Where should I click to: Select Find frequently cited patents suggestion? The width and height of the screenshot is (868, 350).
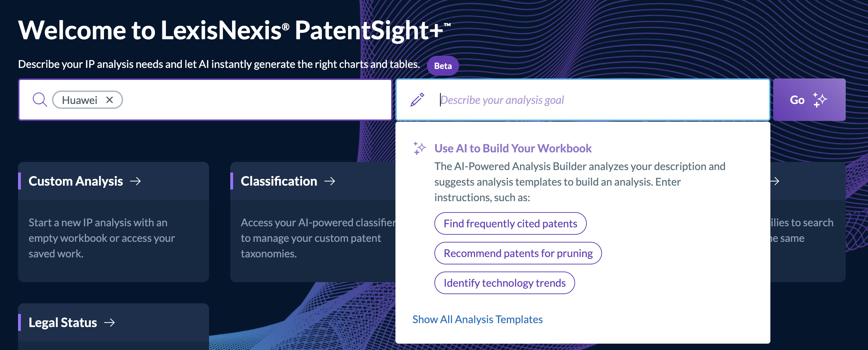(510, 223)
